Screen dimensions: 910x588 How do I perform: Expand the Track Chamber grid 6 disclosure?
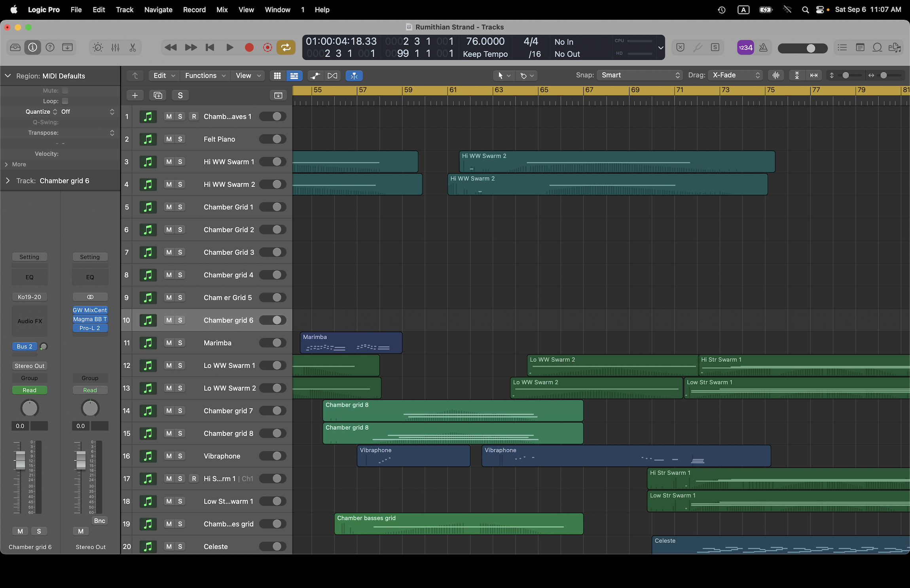pyautogui.click(x=8, y=181)
